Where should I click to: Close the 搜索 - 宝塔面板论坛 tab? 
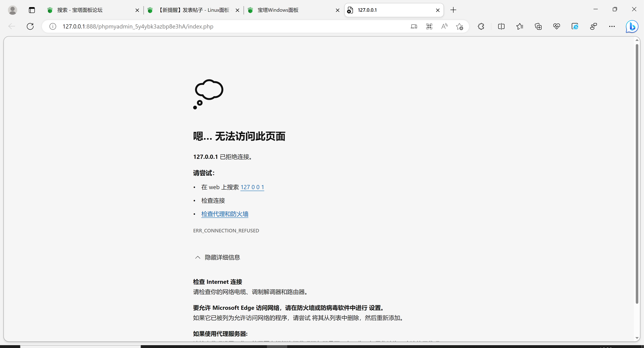137,10
